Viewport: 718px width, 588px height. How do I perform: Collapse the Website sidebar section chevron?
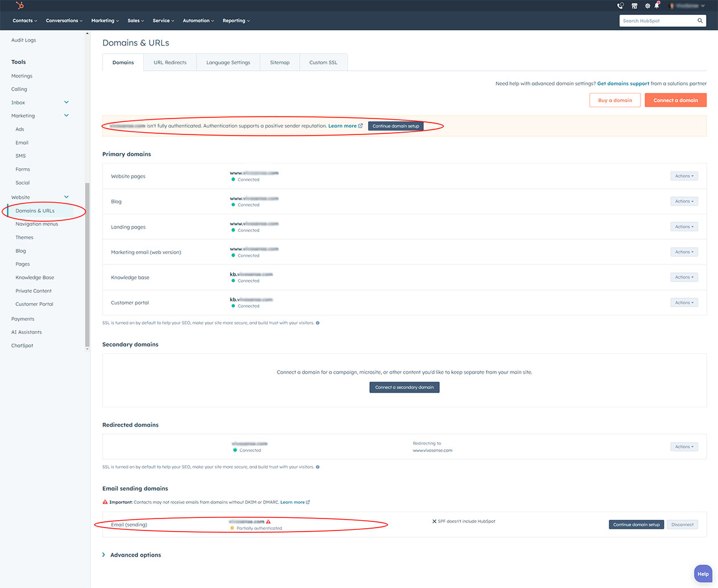click(x=66, y=197)
